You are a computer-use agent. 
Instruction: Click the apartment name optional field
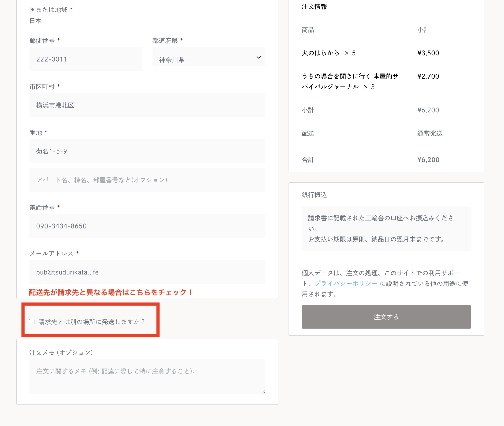tap(147, 180)
